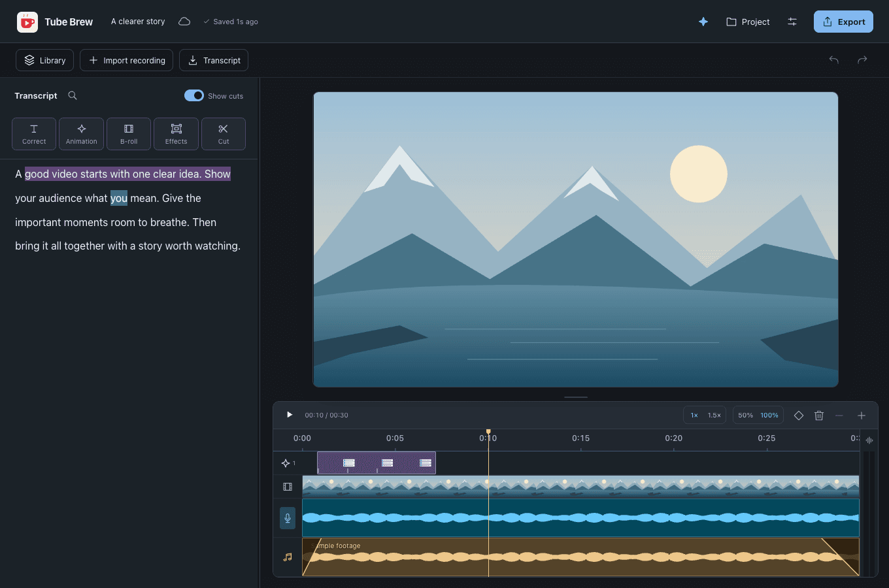The image size is (889, 588).
Task: Select the purple animation clip on timeline
Action: (377, 463)
